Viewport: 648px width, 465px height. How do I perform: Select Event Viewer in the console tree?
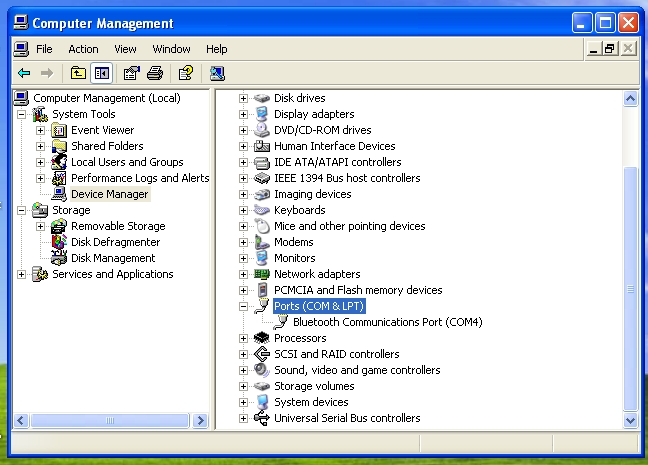(102, 130)
